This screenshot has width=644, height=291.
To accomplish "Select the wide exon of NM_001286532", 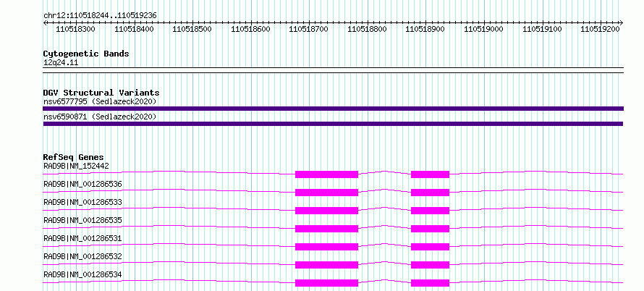I will tap(326, 265).
